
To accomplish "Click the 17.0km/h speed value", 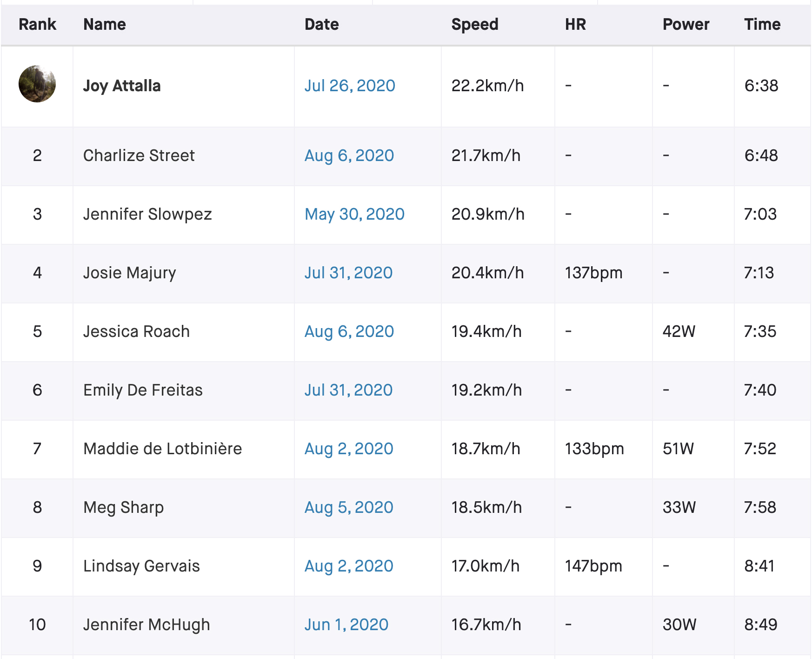I will [x=485, y=566].
